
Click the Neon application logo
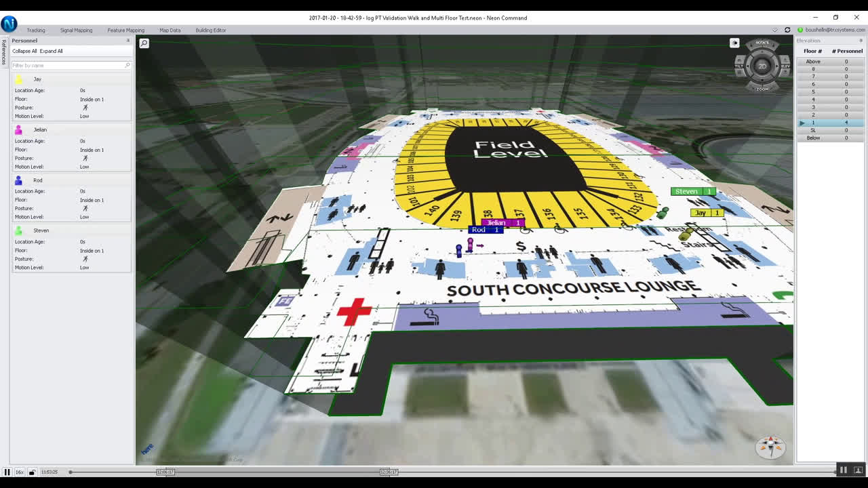point(9,24)
